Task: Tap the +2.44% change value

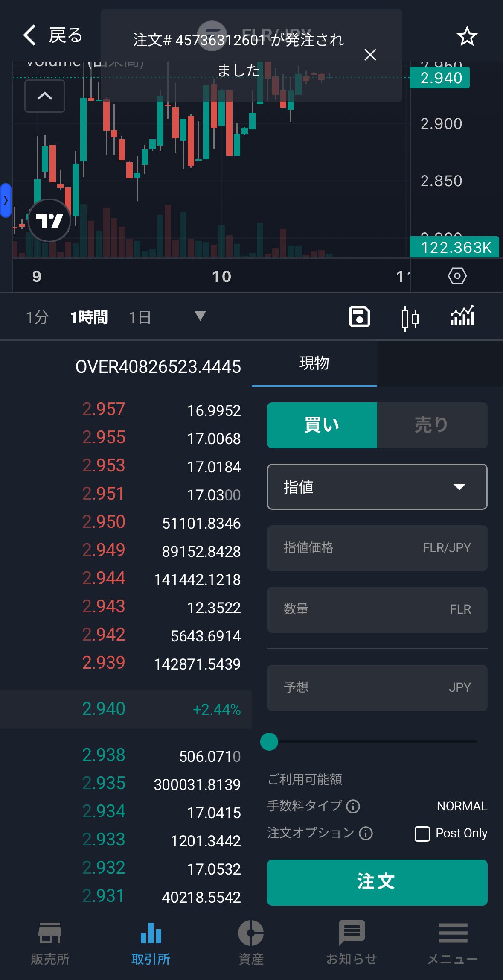Action: (x=217, y=710)
